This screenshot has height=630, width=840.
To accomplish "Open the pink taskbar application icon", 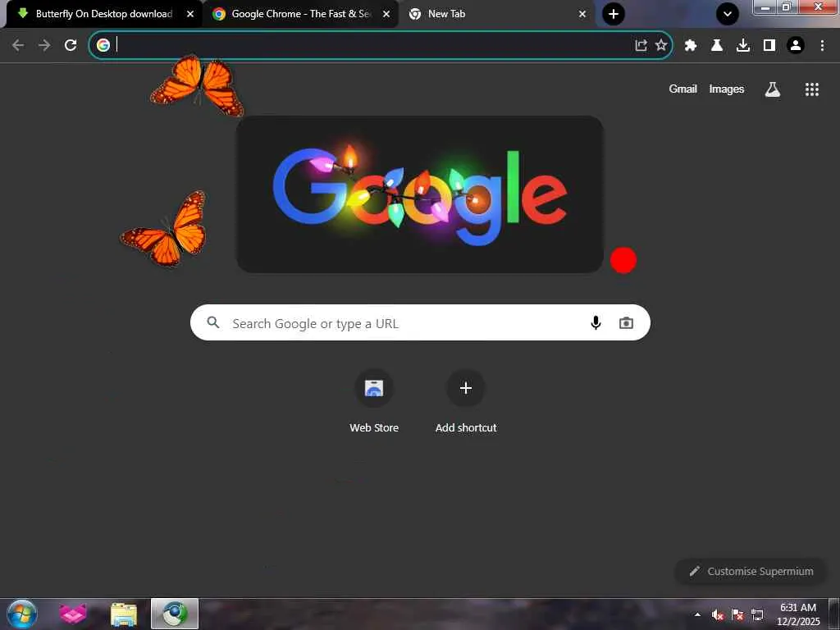I will [x=73, y=614].
